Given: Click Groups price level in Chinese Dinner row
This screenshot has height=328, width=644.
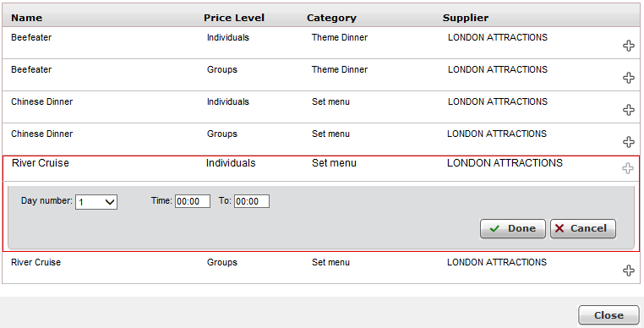Looking at the screenshot, I should pos(222,134).
